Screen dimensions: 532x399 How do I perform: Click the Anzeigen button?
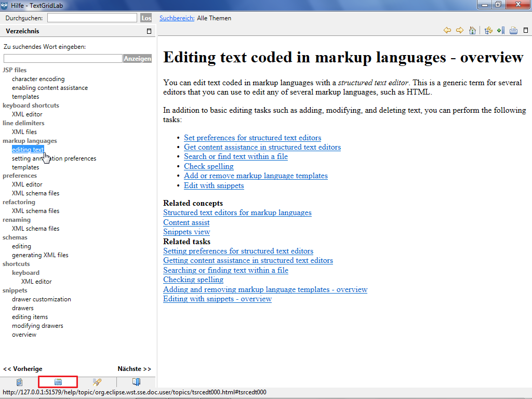pyautogui.click(x=137, y=59)
